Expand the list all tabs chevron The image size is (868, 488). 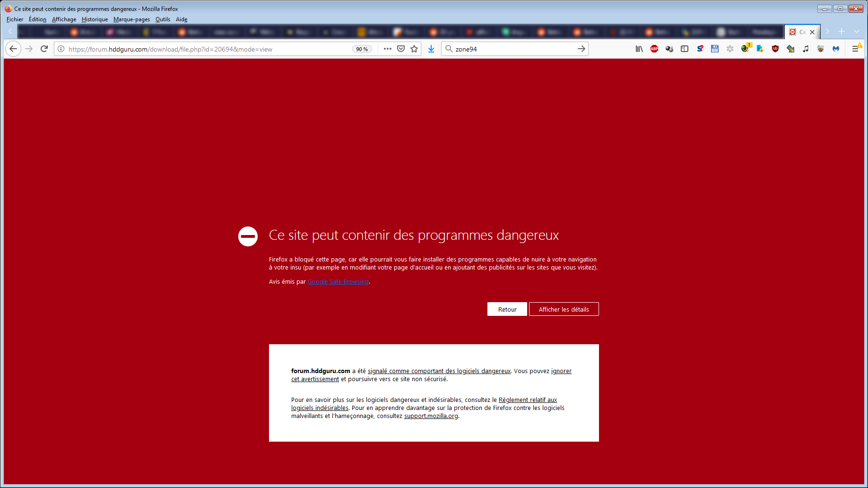pyautogui.click(x=857, y=32)
